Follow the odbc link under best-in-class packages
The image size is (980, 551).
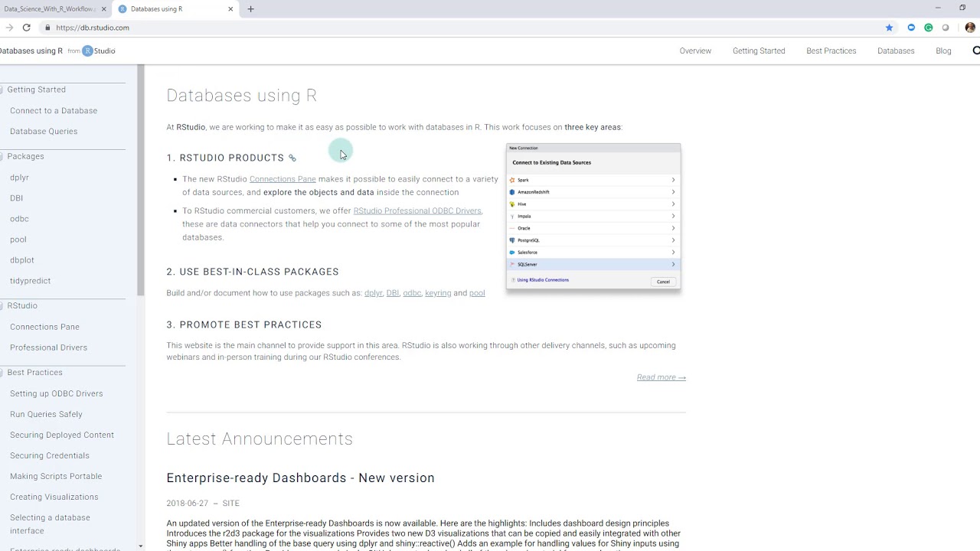point(412,293)
